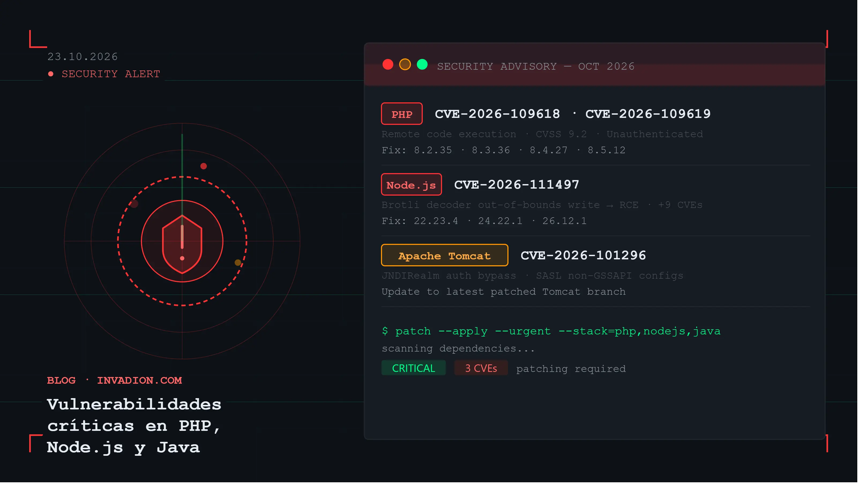Click the 3 CVEs badge

pyautogui.click(x=481, y=368)
